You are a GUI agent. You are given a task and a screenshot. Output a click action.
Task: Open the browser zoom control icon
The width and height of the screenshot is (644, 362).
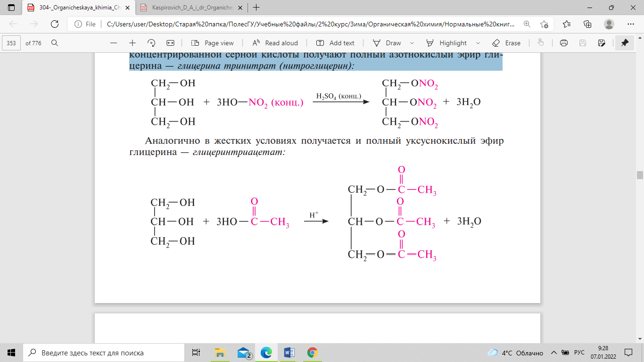(x=527, y=24)
